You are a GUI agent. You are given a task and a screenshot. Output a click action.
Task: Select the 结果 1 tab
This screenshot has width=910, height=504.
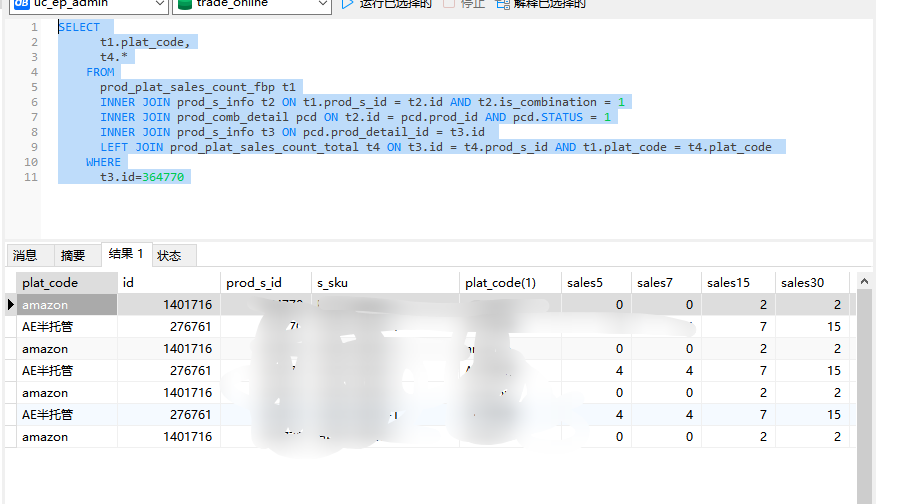click(x=126, y=255)
